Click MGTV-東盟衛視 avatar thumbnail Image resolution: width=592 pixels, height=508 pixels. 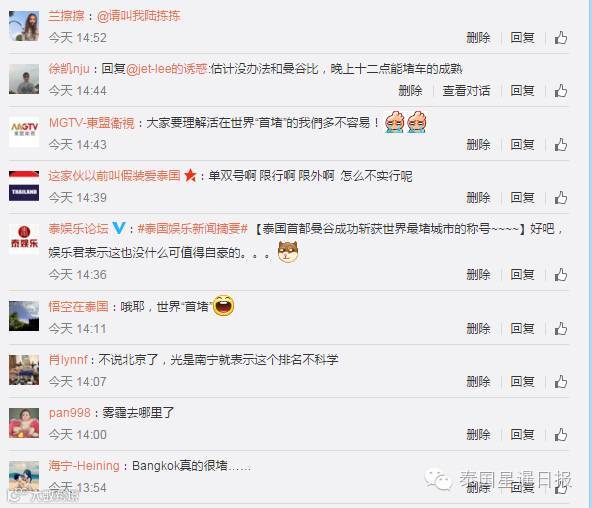(24, 132)
